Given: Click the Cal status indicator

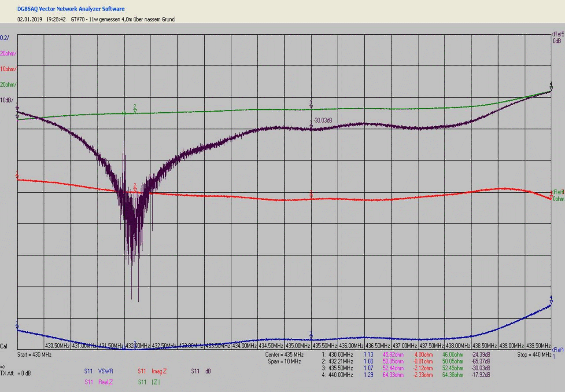Looking at the screenshot, I should click(4, 346).
